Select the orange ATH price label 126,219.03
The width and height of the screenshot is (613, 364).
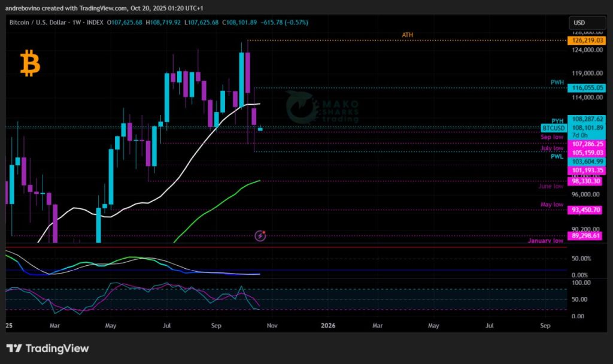coord(586,40)
